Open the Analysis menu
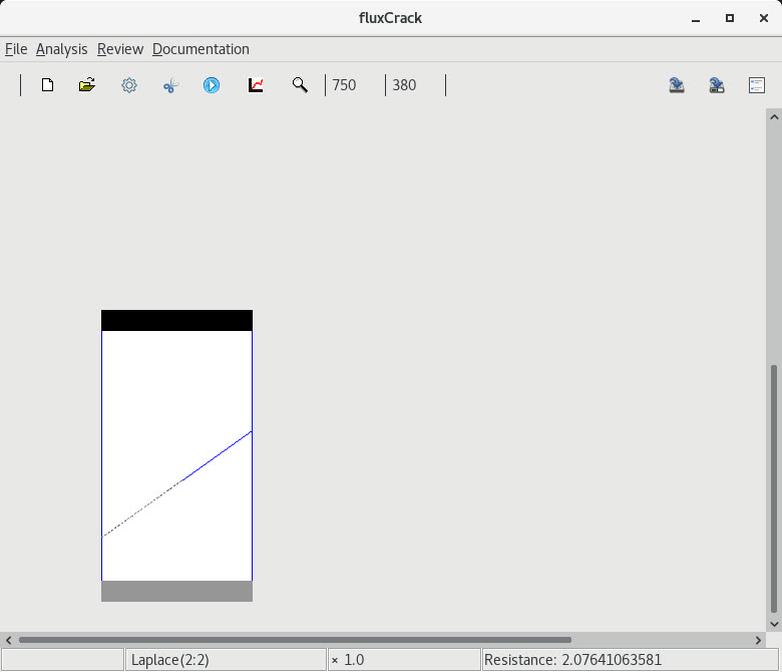This screenshot has width=782, height=672. pyautogui.click(x=62, y=49)
